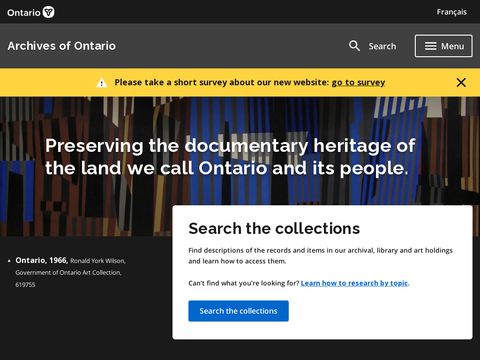Follow the 'go to survey' link

[358, 82]
